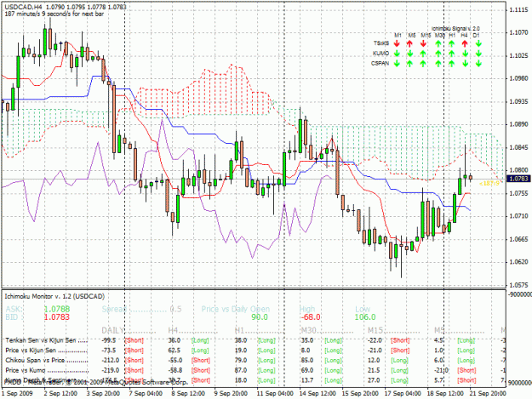Click the TS/KS row label in signal panel

(381, 43)
